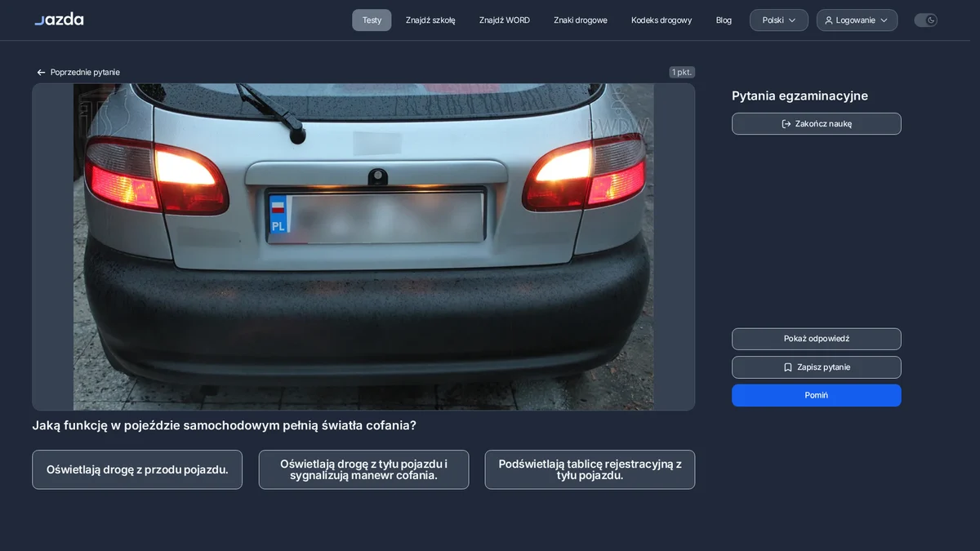Open Znajdź WORD menu item
This screenshot has height=551, width=980.
pyautogui.click(x=505, y=20)
